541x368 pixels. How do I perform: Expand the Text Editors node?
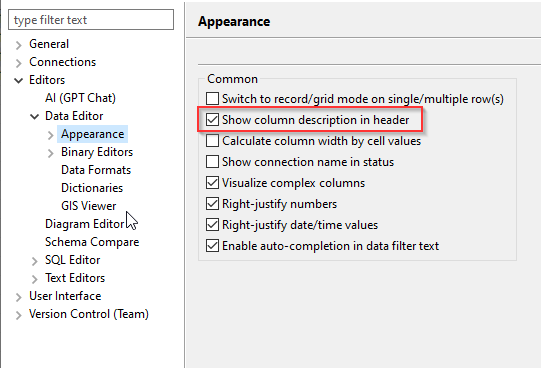[x=35, y=279]
